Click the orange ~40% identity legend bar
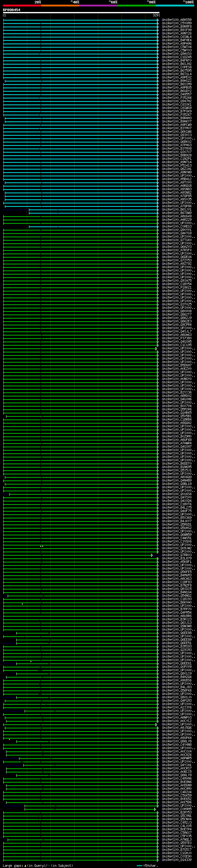This screenshot has height=868, width=197. (x=60, y=6)
